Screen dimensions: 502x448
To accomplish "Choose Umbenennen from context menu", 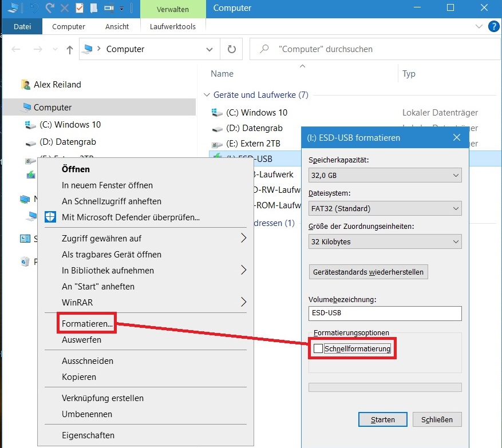I will click(x=146, y=414).
